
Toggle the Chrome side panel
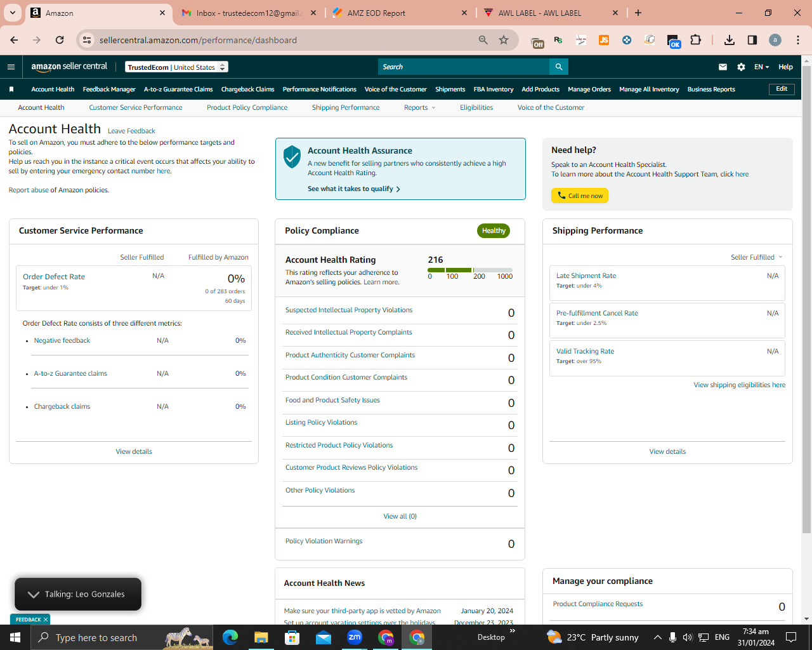pos(752,40)
